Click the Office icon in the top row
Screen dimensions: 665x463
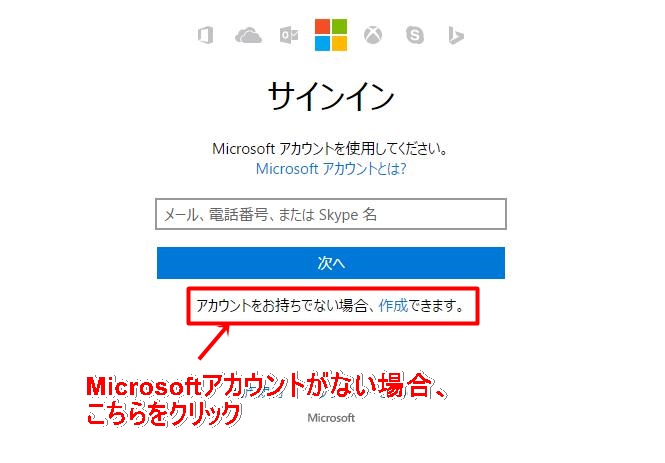[x=206, y=35]
